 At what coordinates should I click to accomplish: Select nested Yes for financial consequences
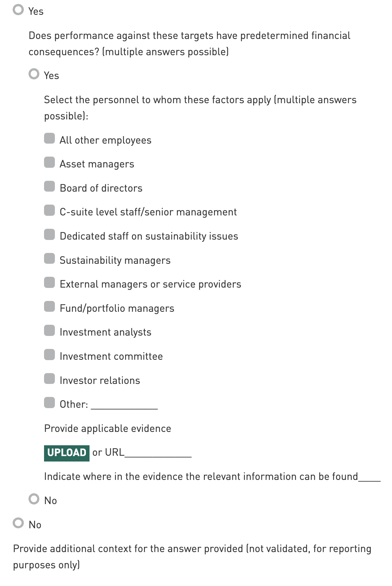coord(34,74)
